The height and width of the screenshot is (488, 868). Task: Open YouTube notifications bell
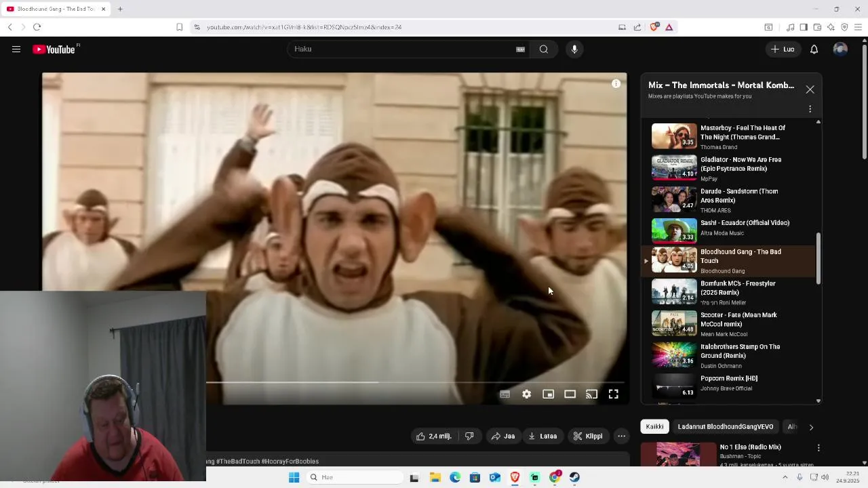[x=814, y=49]
